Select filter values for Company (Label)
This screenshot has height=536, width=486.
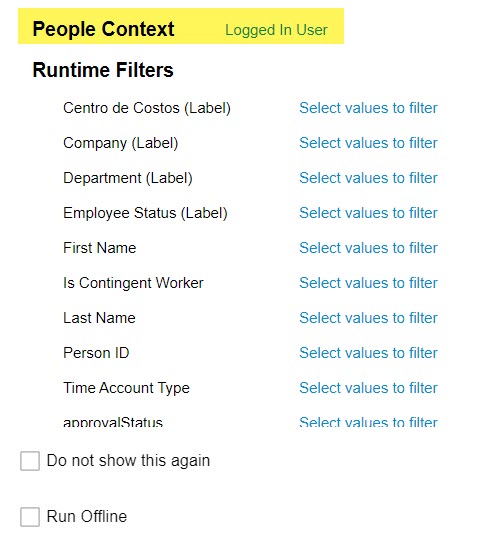point(368,143)
